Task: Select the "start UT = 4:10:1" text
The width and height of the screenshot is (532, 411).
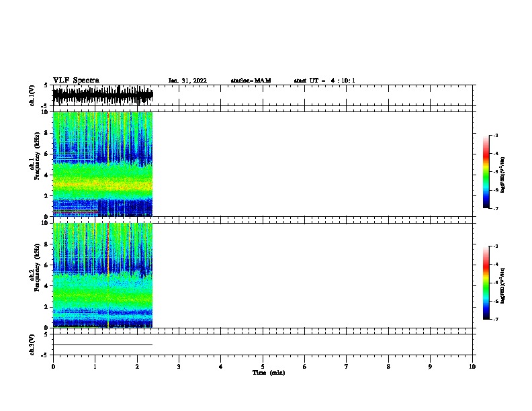Action: (x=324, y=81)
